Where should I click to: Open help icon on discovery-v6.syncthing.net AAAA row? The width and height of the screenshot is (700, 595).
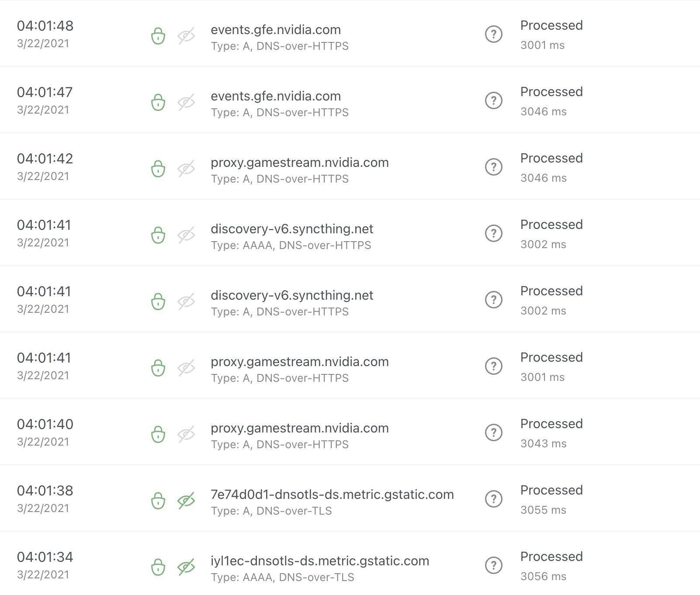[494, 233]
